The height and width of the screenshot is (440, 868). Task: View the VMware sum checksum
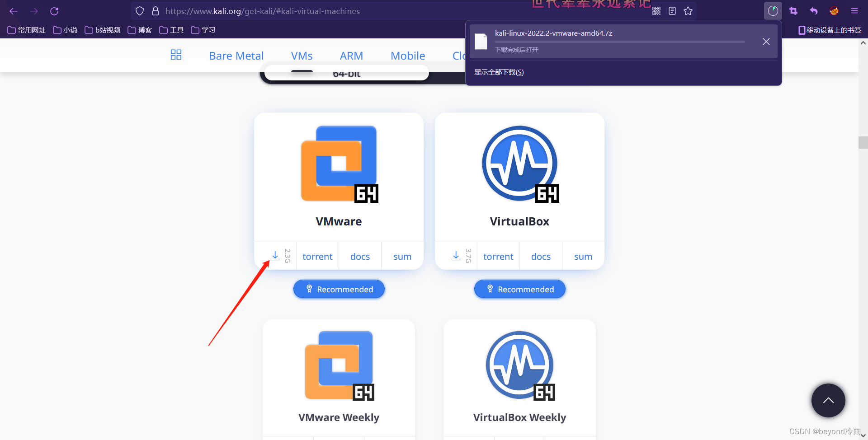[402, 257]
